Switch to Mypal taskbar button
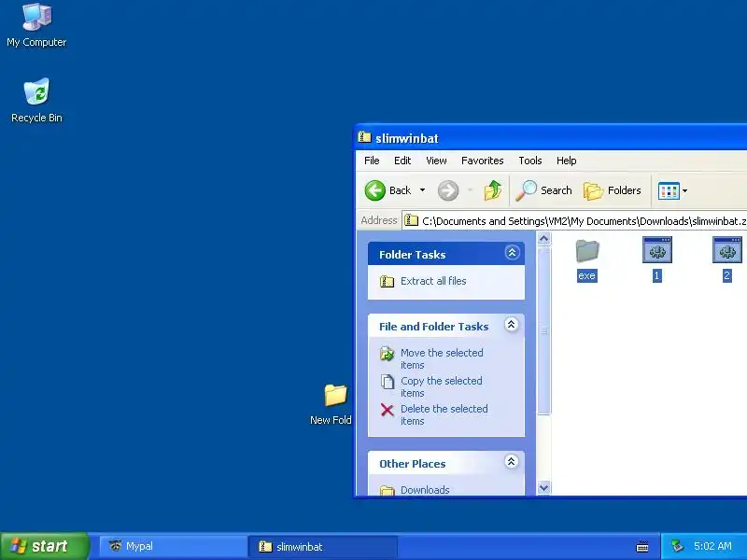 point(173,546)
